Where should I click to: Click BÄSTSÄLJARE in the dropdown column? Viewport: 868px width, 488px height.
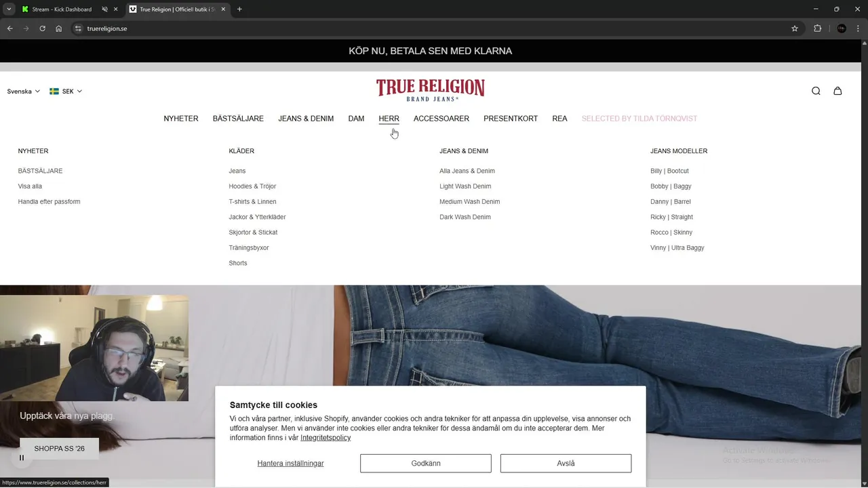[x=40, y=171]
